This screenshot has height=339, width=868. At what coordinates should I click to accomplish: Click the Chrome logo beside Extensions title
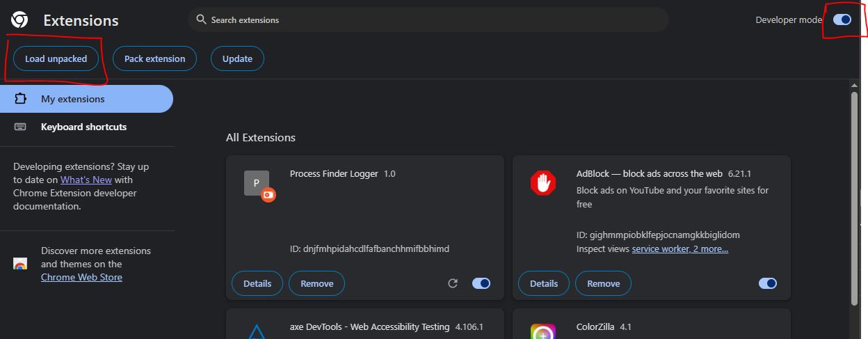coord(19,20)
